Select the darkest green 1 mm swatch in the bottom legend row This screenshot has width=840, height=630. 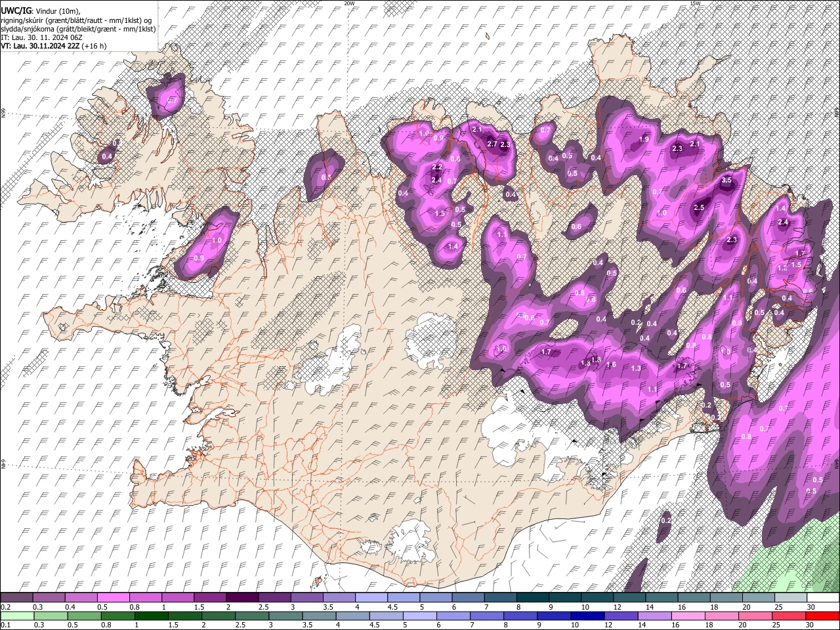pos(151,616)
